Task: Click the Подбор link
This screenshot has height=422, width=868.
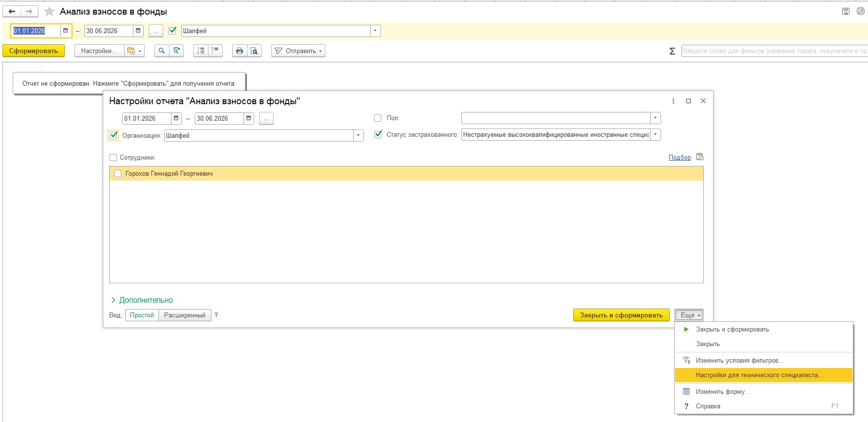Action: 679,157
